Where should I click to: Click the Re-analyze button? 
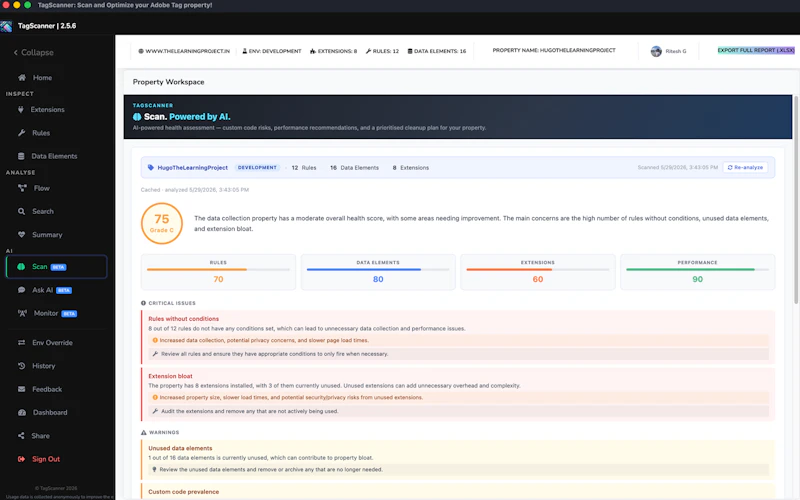(x=745, y=167)
